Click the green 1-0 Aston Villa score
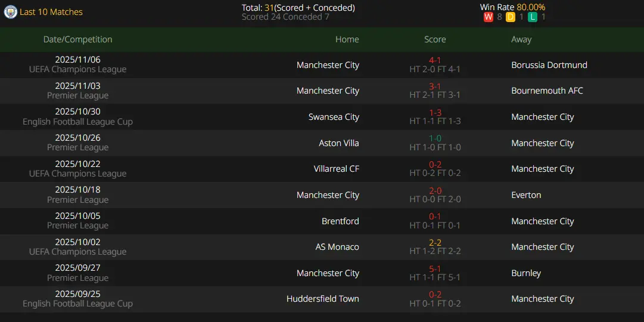Image resolution: width=644 pixels, height=322 pixels. click(435, 138)
